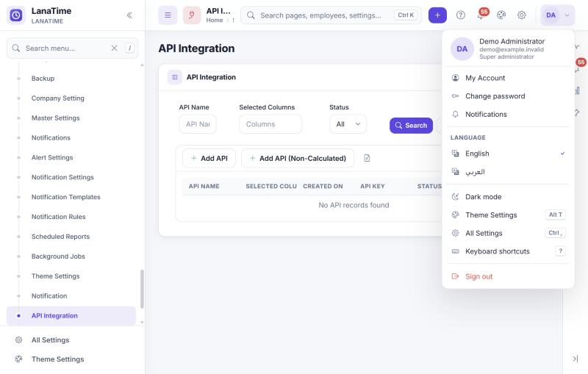Click the Selected Columns input field
The width and height of the screenshot is (588, 374).
270,124
